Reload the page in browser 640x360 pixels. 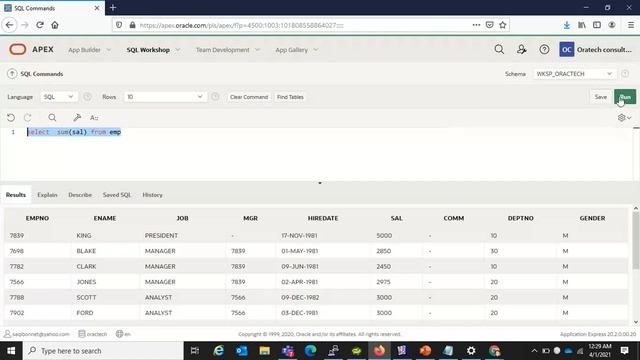[40, 25]
